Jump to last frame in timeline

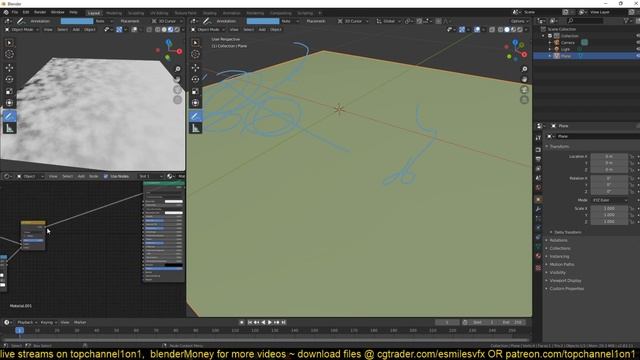coord(284,322)
